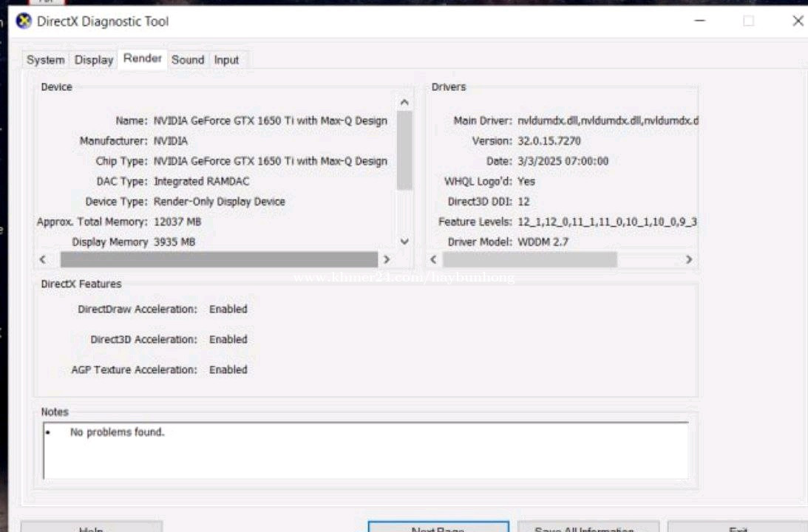The width and height of the screenshot is (808, 532).
Task: Click the Chip Type value row
Action: [271, 161]
